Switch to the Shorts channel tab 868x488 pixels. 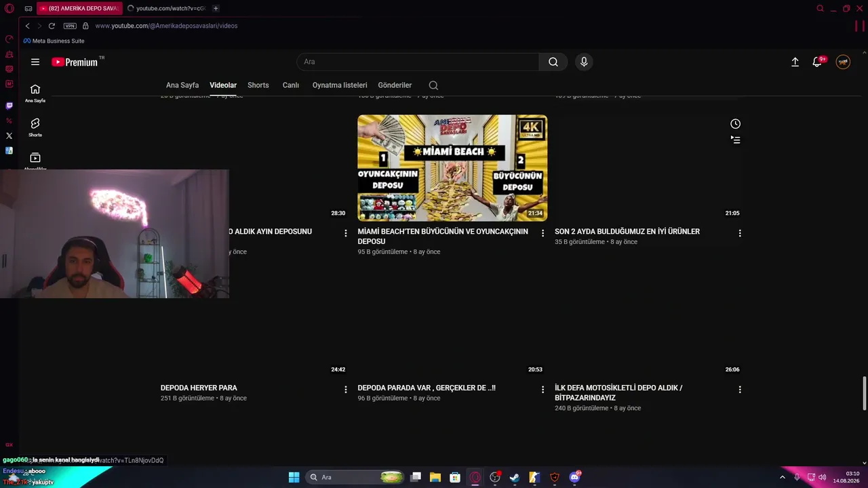coord(258,85)
